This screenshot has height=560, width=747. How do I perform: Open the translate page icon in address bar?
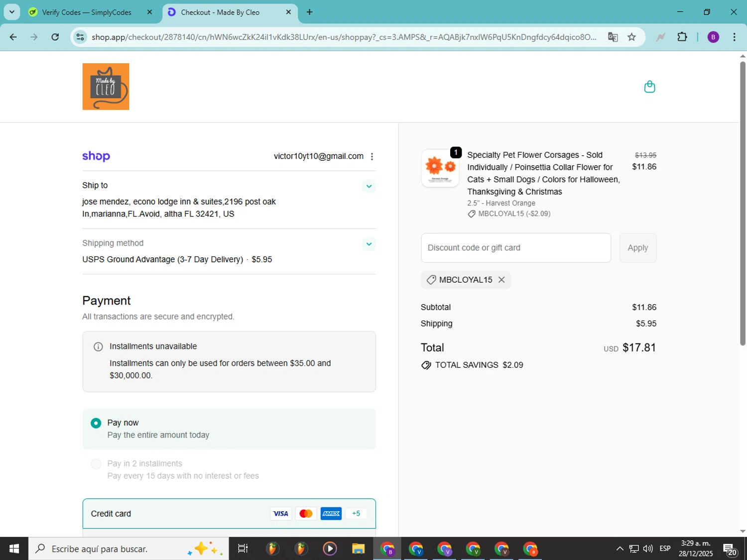[613, 37]
